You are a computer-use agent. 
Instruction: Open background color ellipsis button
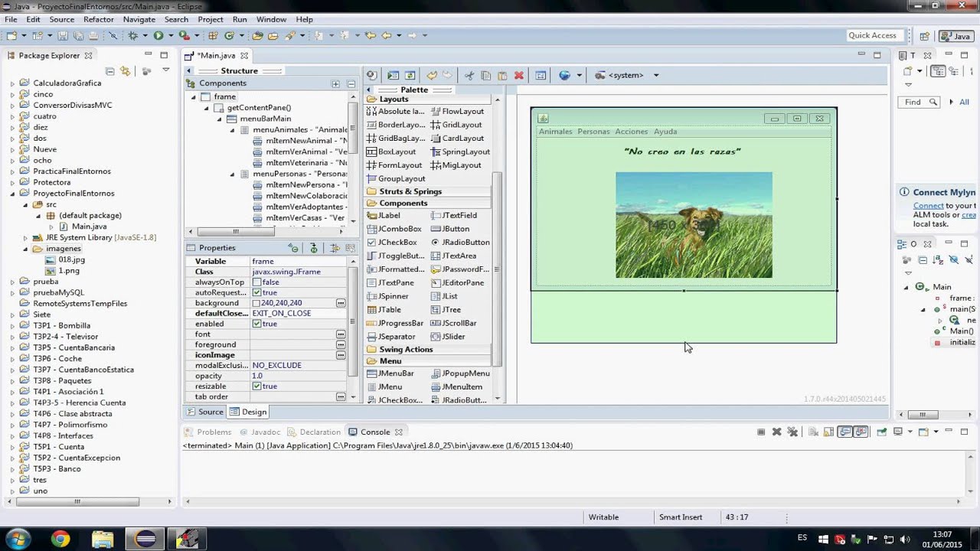341,303
